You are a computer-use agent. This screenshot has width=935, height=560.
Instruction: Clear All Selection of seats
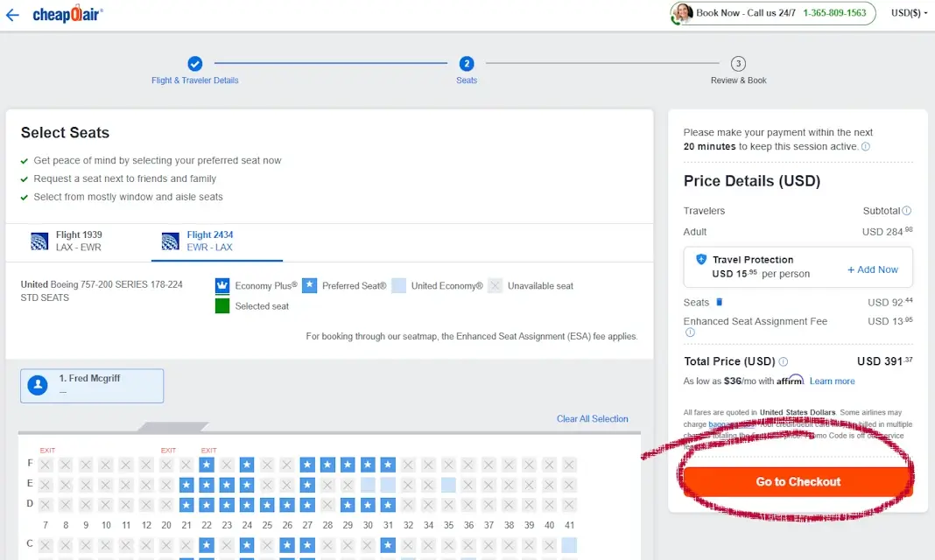592,419
